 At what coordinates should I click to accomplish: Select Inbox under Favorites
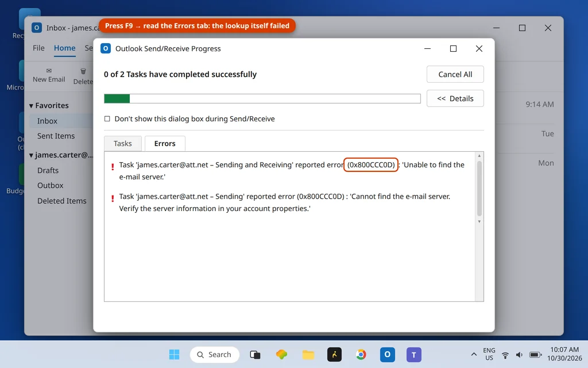61,121
